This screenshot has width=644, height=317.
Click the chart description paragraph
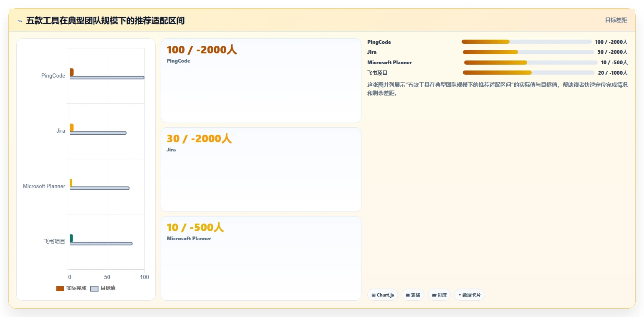498,89
